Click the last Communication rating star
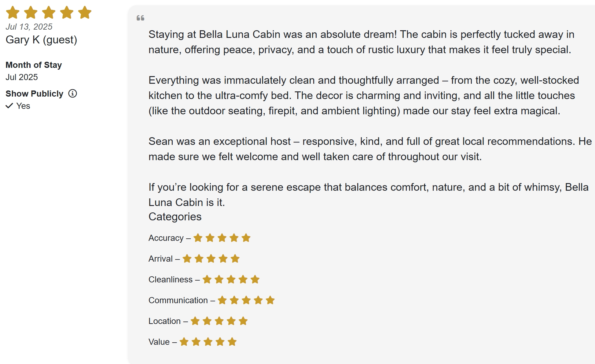The width and height of the screenshot is (595, 364). point(270,300)
